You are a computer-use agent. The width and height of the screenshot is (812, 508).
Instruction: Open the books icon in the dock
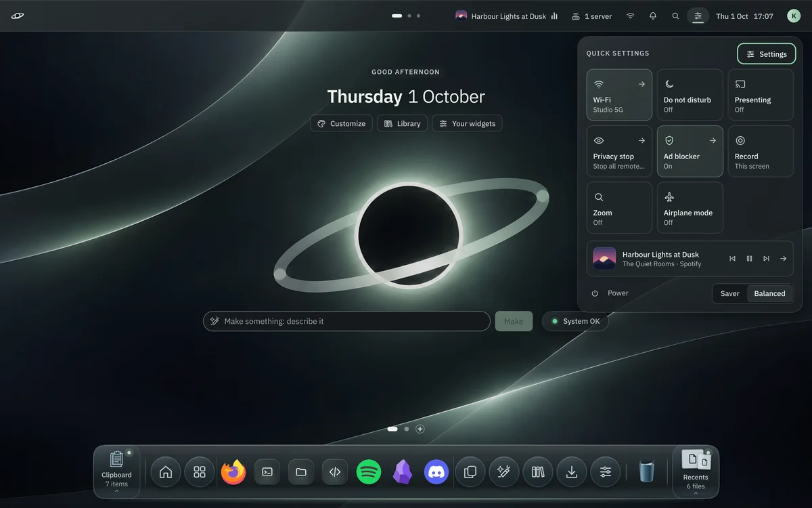click(538, 472)
